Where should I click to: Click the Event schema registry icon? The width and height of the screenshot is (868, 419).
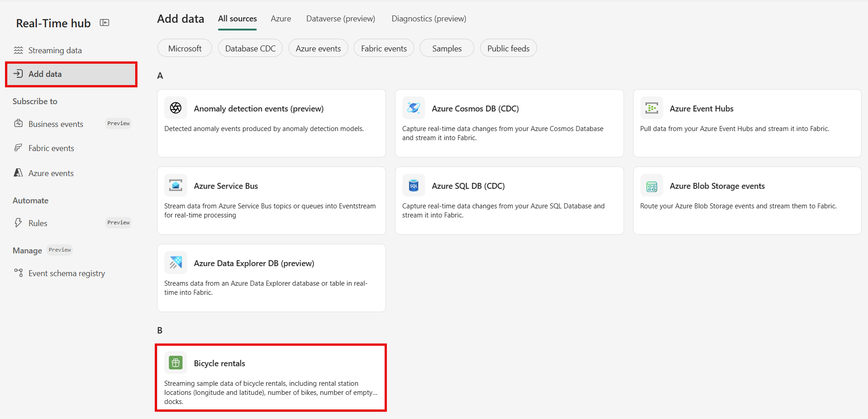[x=18, y=273]
